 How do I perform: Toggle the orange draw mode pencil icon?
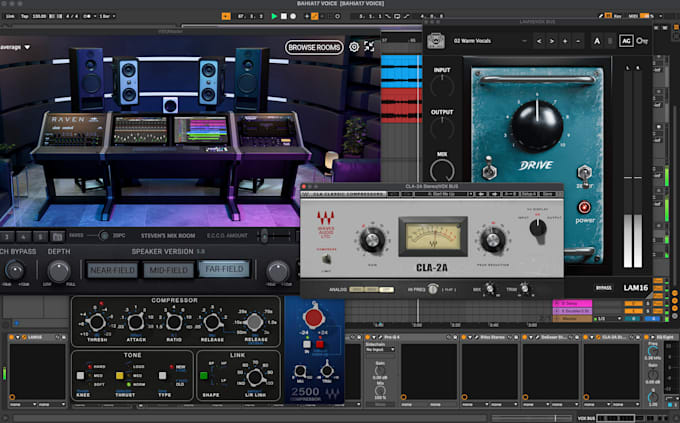315,16
